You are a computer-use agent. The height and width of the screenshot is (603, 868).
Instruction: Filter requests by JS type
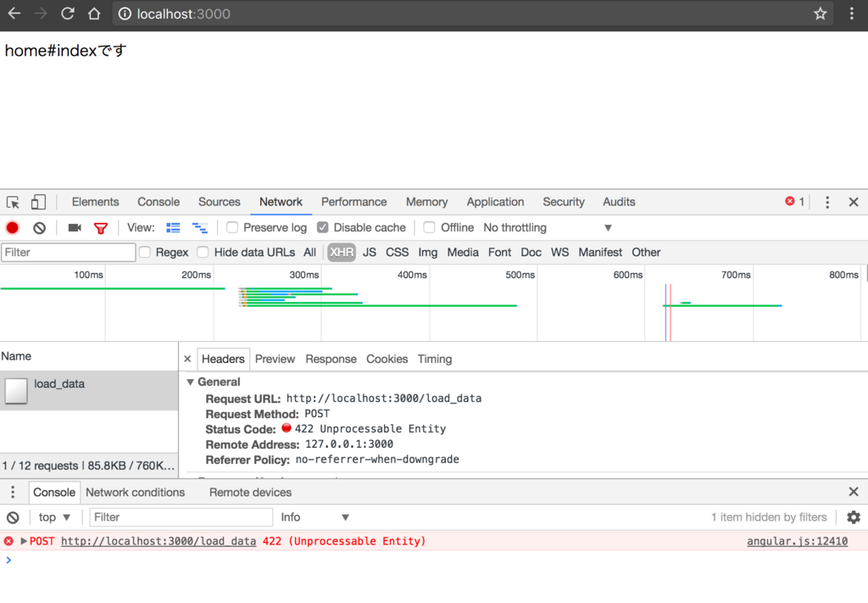click(370, 253)
